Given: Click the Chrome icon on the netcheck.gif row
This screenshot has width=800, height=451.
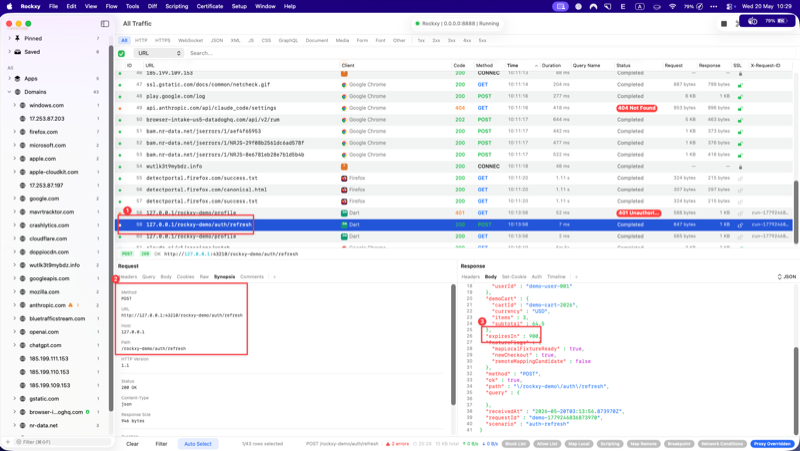Looking at the screenshot, I should click(344, 85).
